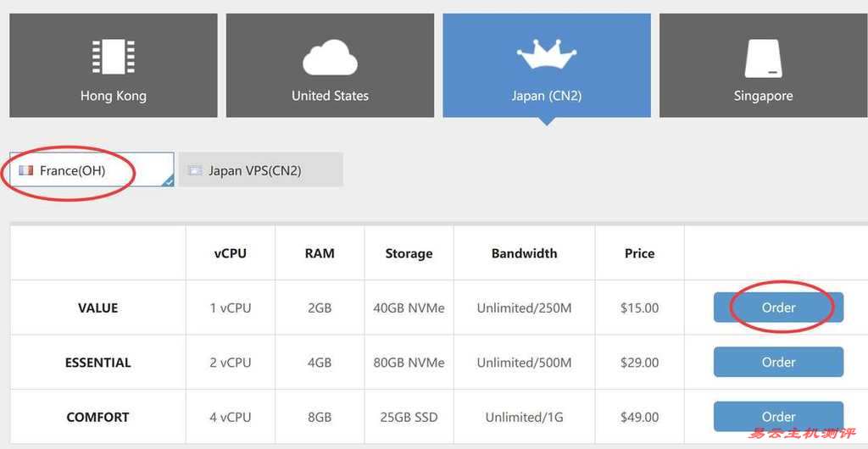Order the ESSENTIAL plan
The width and height of the screenshot is (868, 449).
pos(778,363)
